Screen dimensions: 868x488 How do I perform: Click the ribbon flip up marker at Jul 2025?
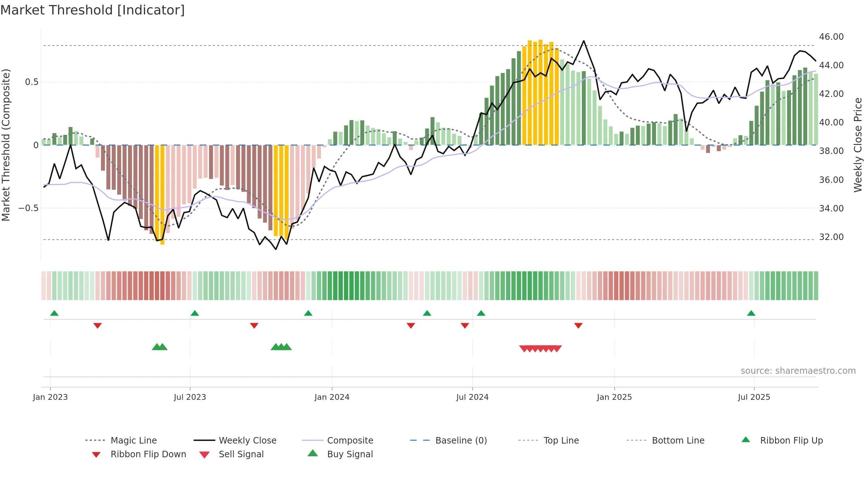751,313
